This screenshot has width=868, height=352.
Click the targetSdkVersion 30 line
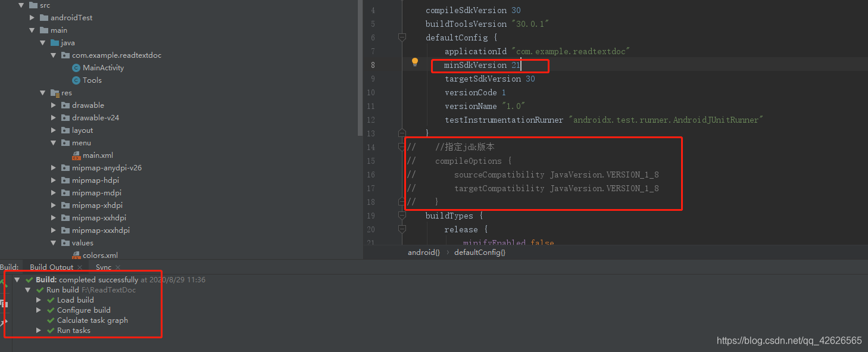point(490,79)
